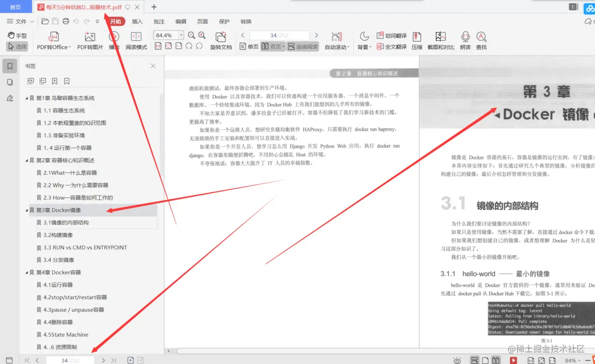Toggle 双页 double page view
The image size is (595, 364).
pos(273,47)
